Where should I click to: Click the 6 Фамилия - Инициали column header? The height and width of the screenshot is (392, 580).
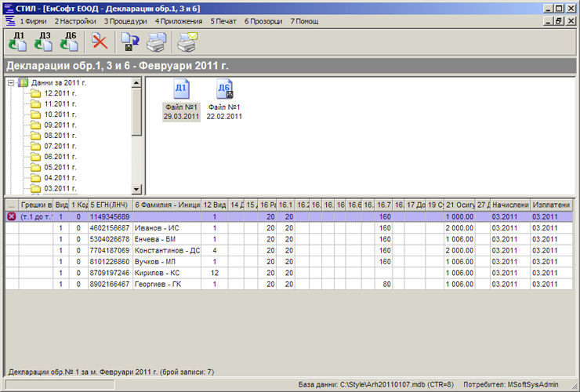click(167, 205)
